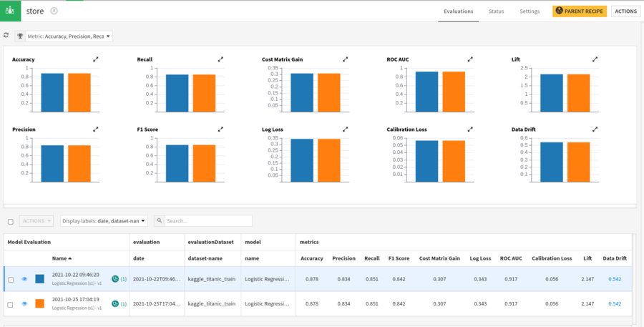Click the blue color swatch of the first evaluation
The height and width of the screenshot is (327, 644).
tap(40, 279)
